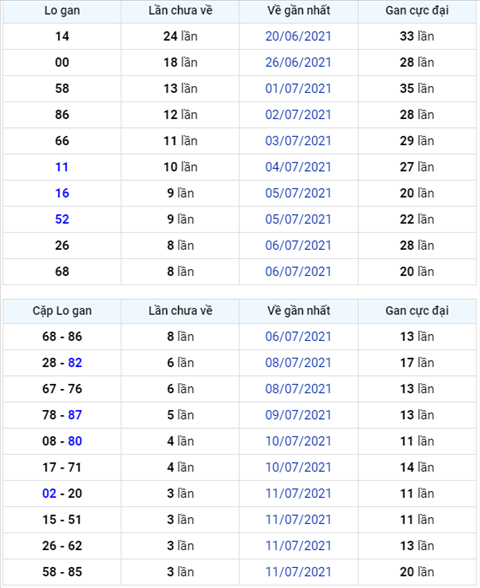Select Lo gan number 86
This screenshot has height=588, width=480.
[x=62, y=115]
